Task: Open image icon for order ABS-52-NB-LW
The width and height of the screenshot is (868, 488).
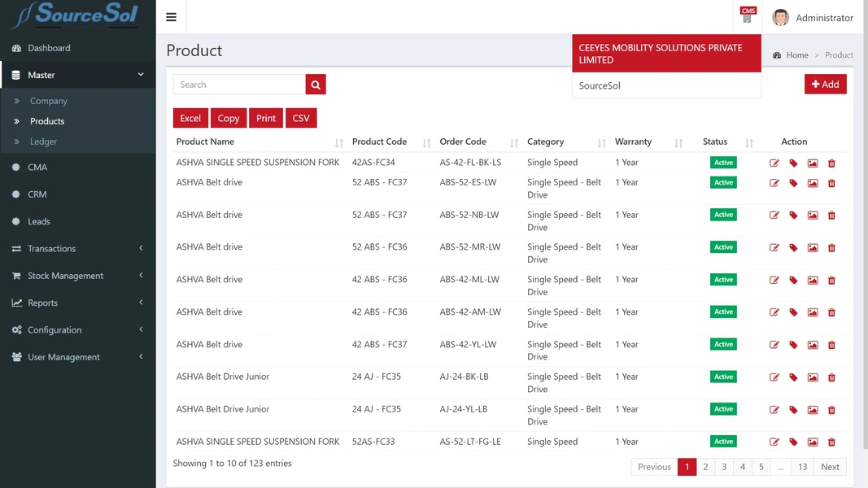Action: 813,216
